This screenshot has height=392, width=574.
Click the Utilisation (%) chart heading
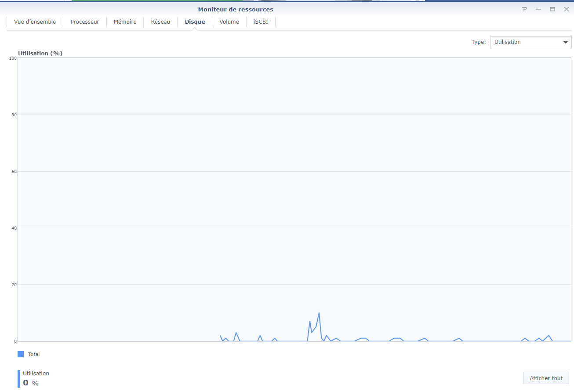(40, 53)
